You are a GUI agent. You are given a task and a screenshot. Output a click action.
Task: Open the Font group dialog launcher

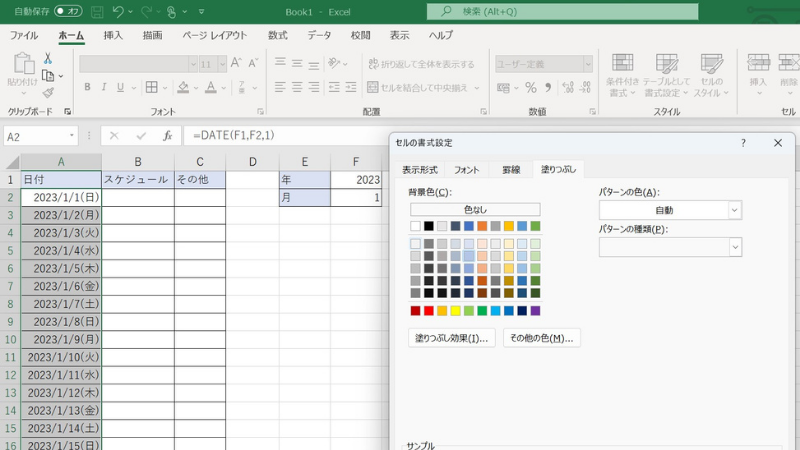260,111
